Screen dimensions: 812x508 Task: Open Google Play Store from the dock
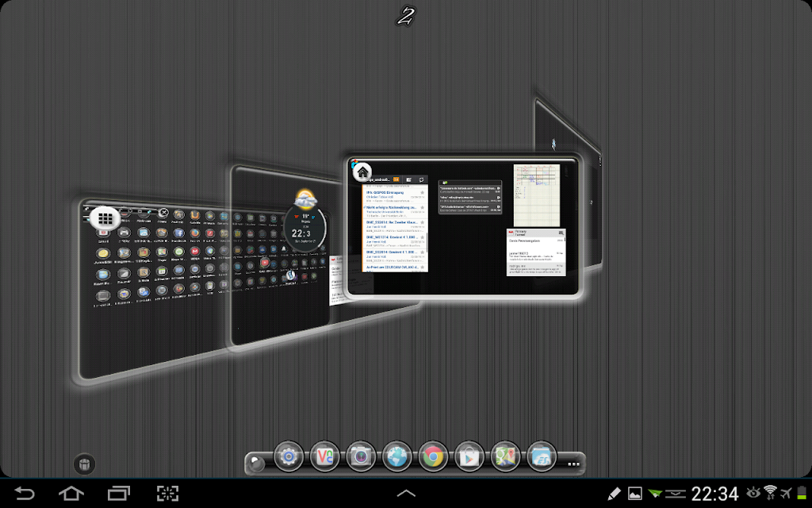tap(469, 456)
